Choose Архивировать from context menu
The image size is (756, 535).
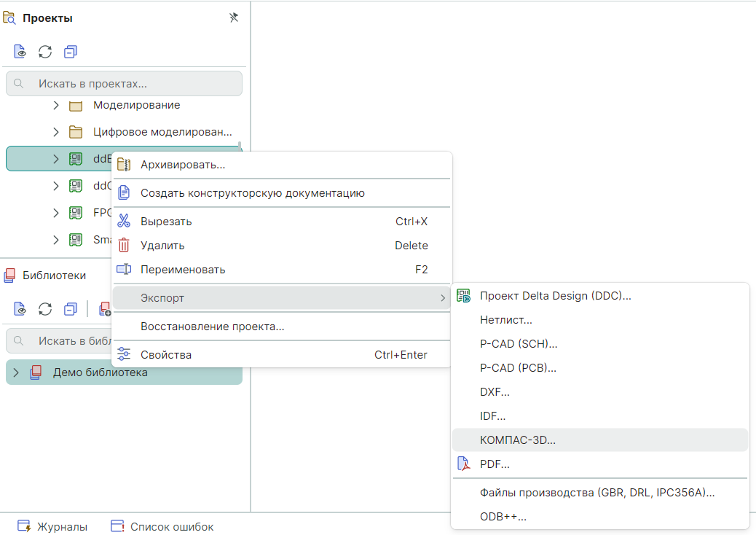tap(182, 165)
